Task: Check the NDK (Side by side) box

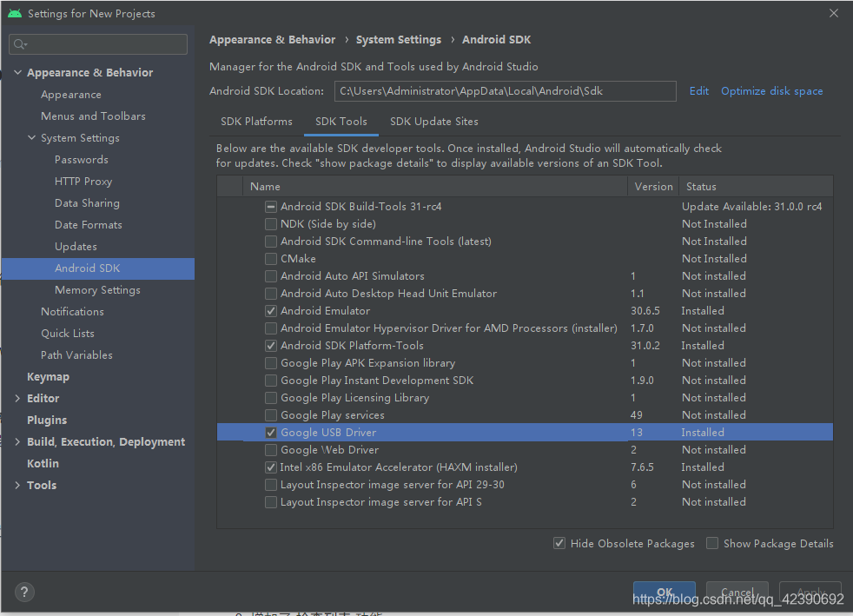Action: (271, 224)
